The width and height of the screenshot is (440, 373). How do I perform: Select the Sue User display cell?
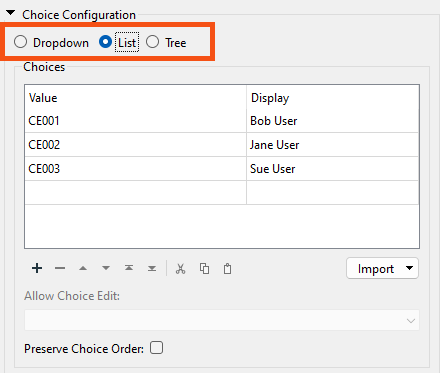coord(332,169)
